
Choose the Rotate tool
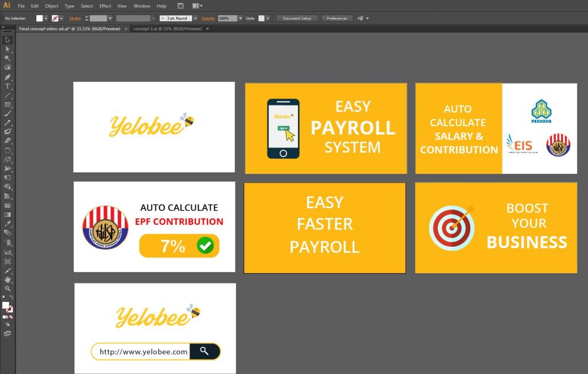7,150
